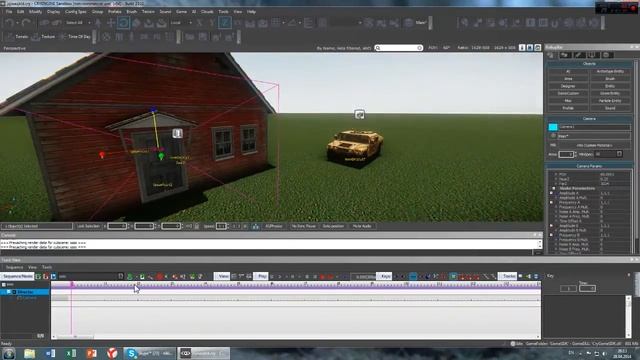640x360 pixels.
Task: Collapse the Shake Parameters group
Action: 554,189
